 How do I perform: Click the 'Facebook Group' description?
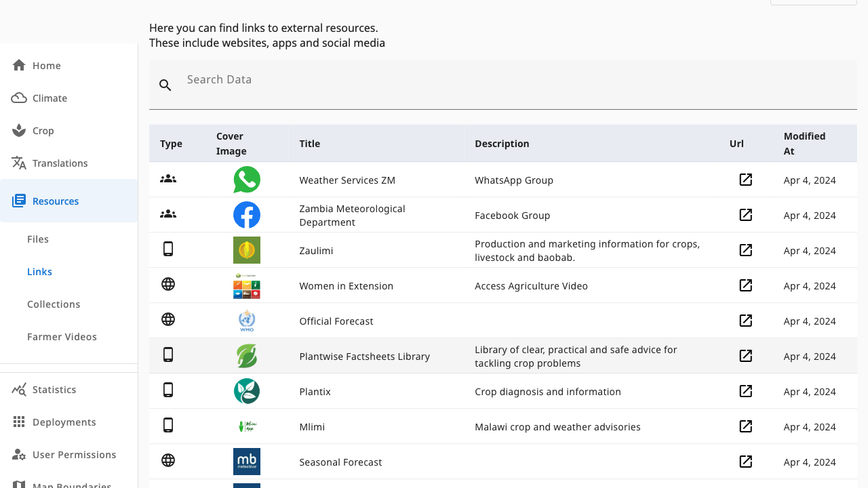point(512,216)
